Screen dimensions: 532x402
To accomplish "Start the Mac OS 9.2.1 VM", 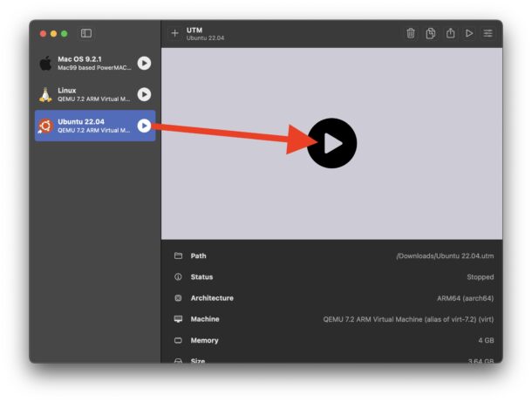I will click(144, 63).
